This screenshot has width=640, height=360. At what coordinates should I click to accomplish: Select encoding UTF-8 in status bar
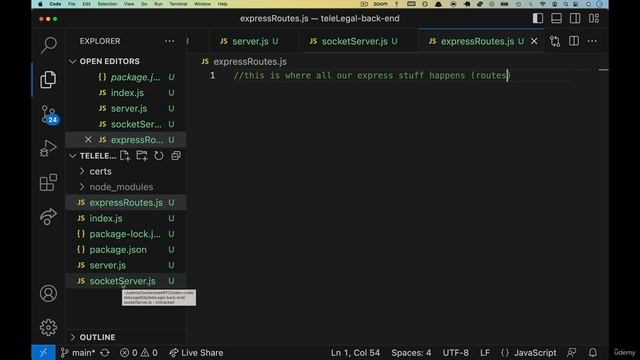[456, 353]
